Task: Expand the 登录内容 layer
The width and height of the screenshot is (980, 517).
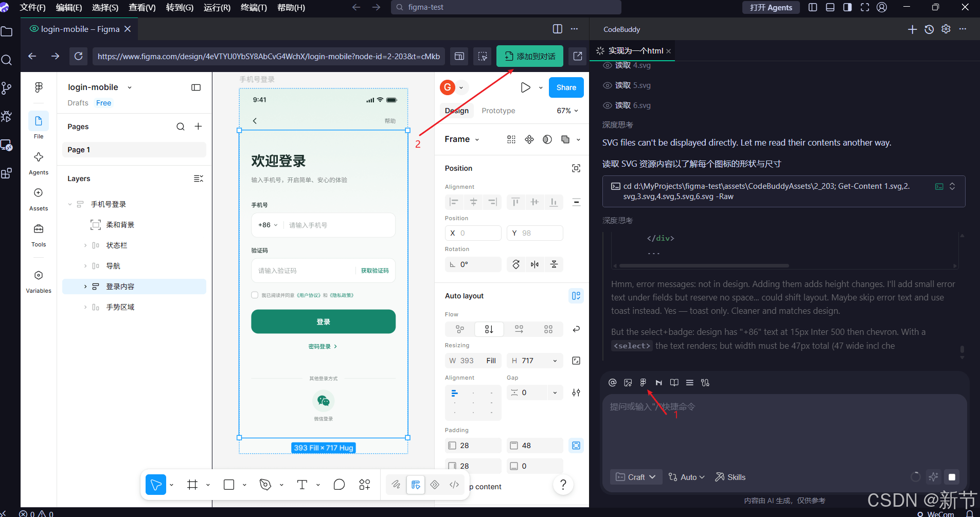Action: tap(85, 287)
